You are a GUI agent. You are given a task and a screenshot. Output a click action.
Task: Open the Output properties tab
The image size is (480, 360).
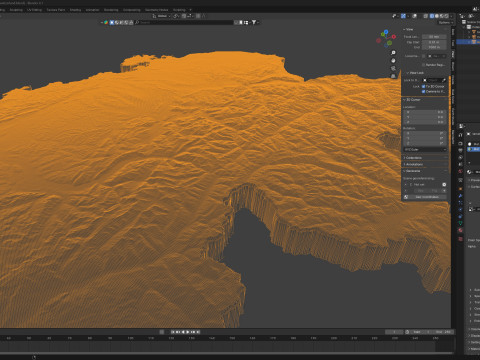[x=461, y=150]
